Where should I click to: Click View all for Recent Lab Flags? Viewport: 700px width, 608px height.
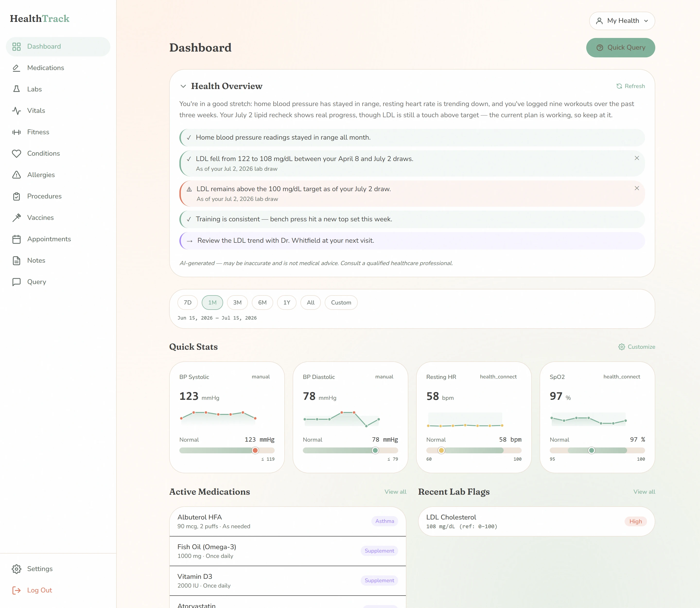pos(644,492)
